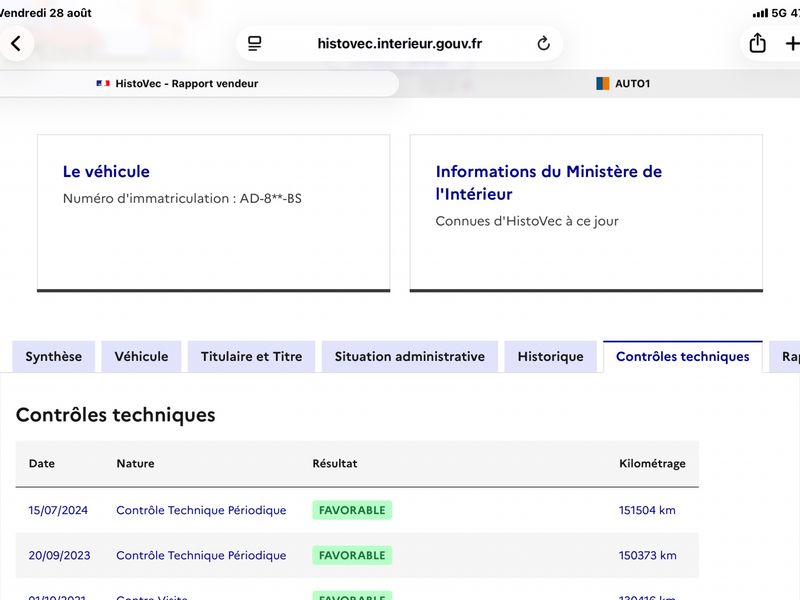
Task: Click the 15/07/2024 date cell
Action: click(58, 510)
